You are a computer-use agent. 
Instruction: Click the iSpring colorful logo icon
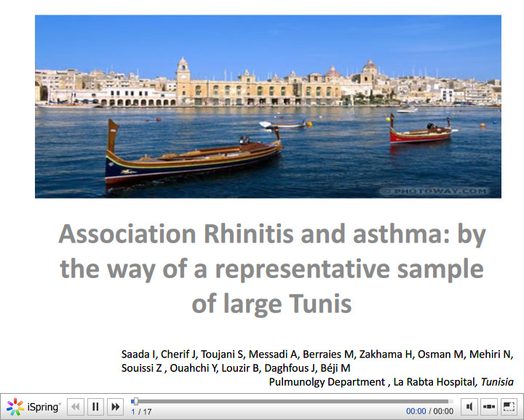tap(15, 407)
